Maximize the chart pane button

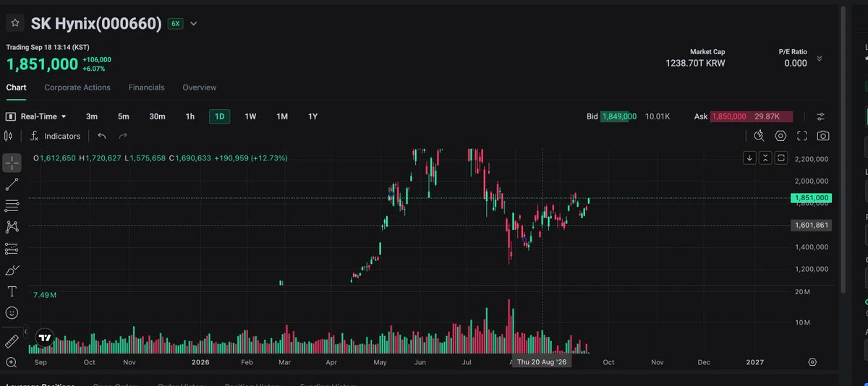pos(781,158)
